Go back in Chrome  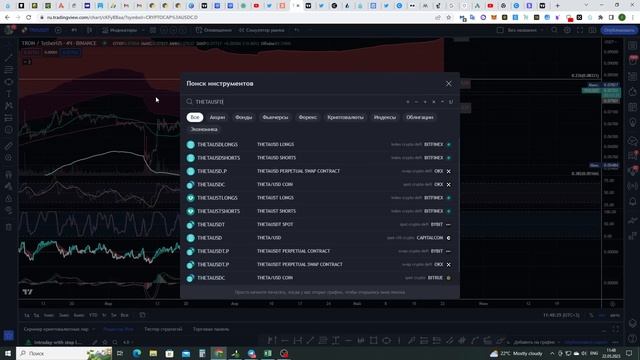(x=7, y=18)
